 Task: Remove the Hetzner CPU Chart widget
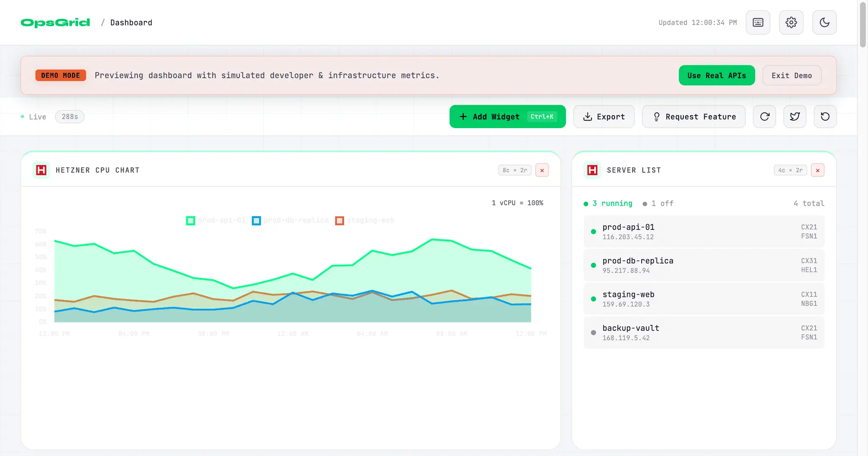[542, 170]
